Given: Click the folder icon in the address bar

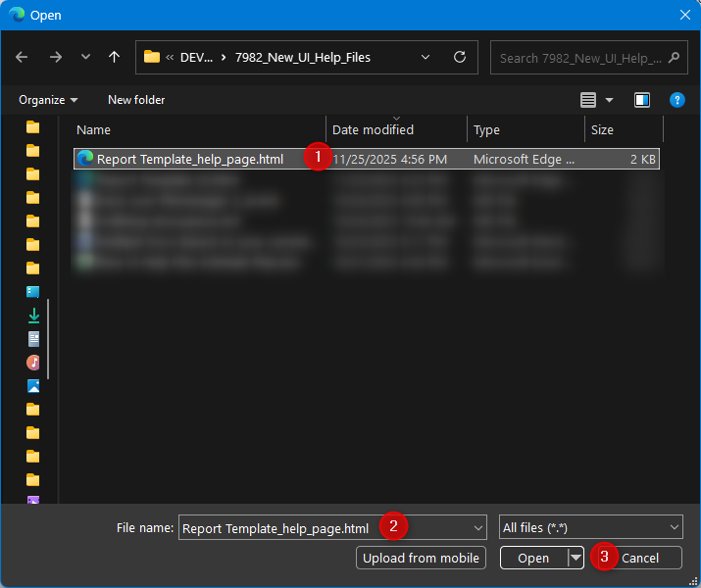Looking at the screenshot, I should (x=152, y=57).
